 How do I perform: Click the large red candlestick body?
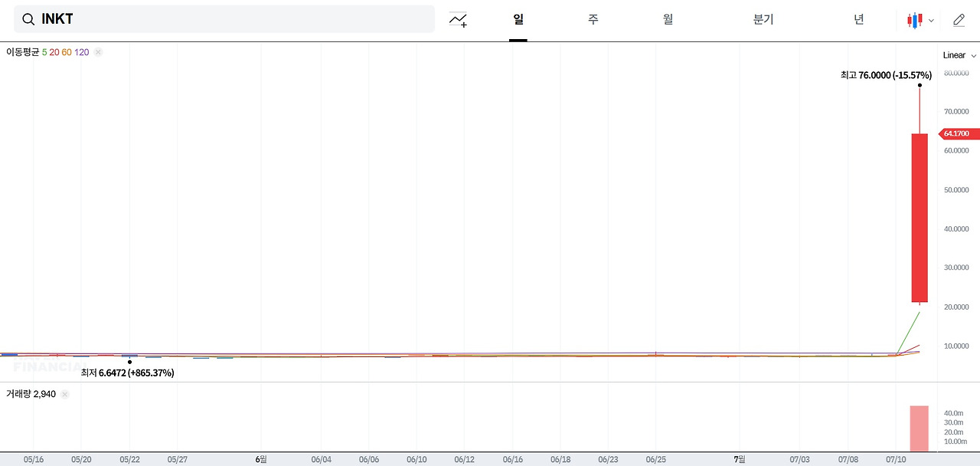coord(920,218)
